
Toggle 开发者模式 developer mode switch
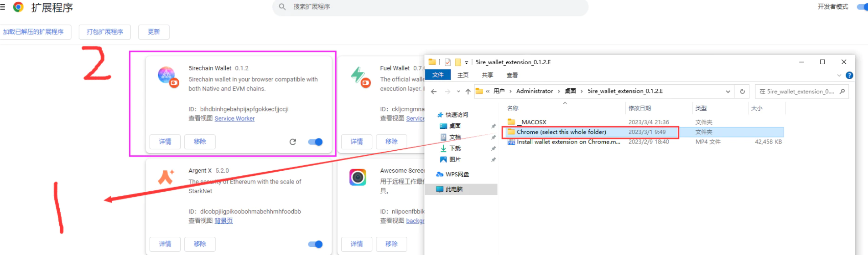coord(862,7)
